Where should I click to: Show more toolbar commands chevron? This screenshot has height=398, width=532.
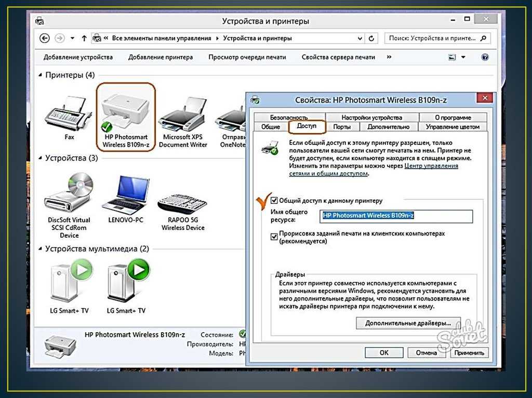click(x=389, y=57)
